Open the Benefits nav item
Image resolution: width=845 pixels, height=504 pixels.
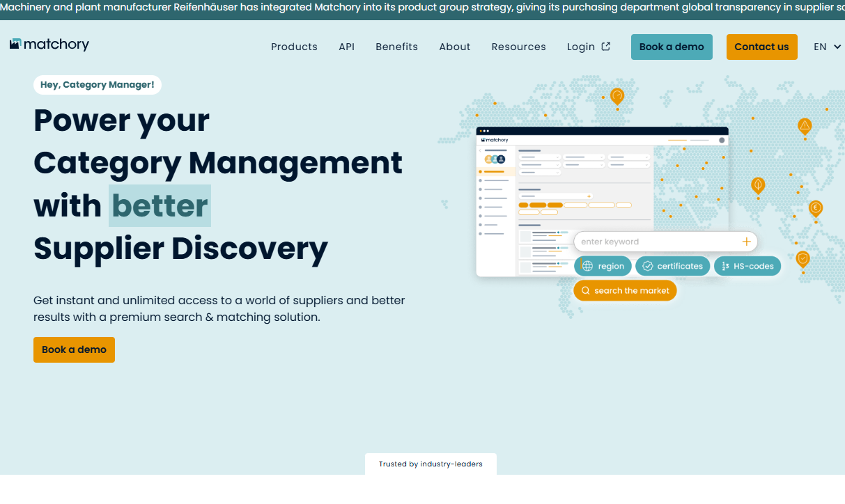pos(396,47)
